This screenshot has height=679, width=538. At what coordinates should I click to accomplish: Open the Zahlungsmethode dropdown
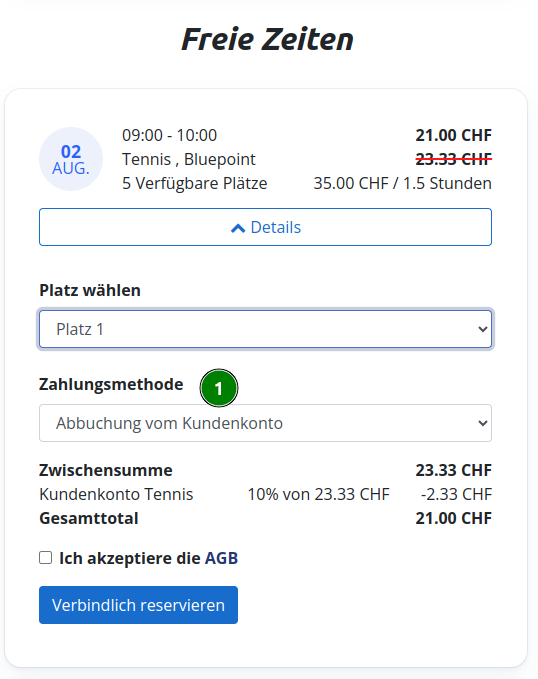click(265, 423)
